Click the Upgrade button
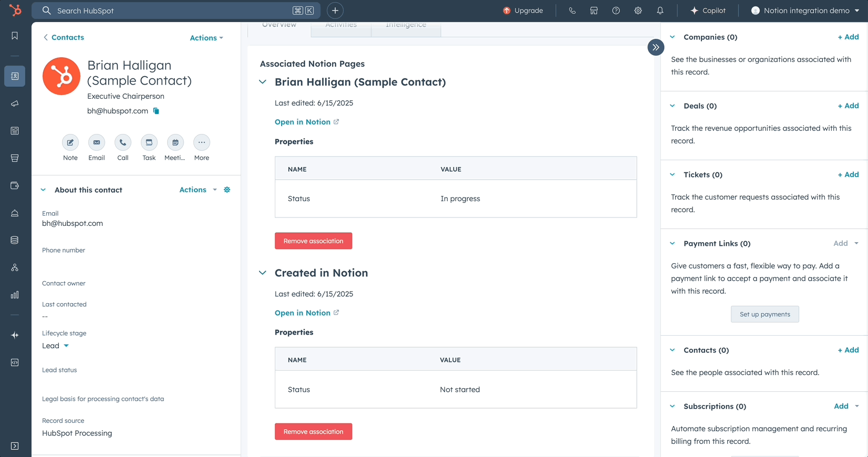Image resolution: width=868 pixels, height=457 pixels. 523,11
